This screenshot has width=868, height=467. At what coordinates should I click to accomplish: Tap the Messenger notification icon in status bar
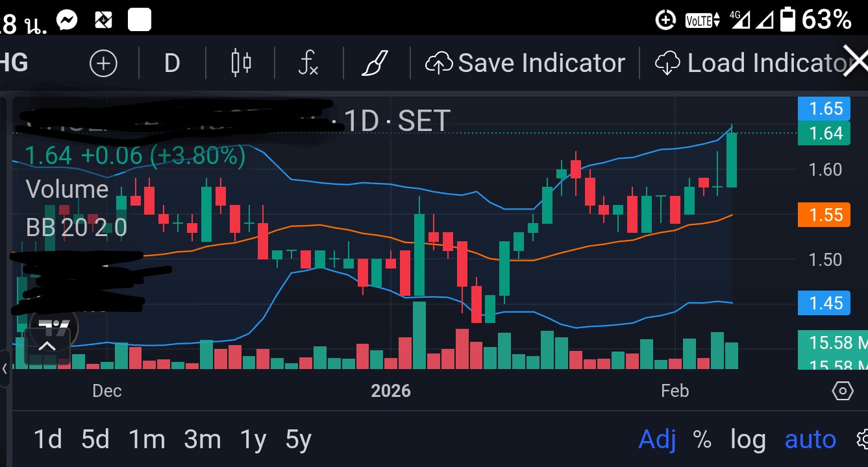tap(67, 20)
